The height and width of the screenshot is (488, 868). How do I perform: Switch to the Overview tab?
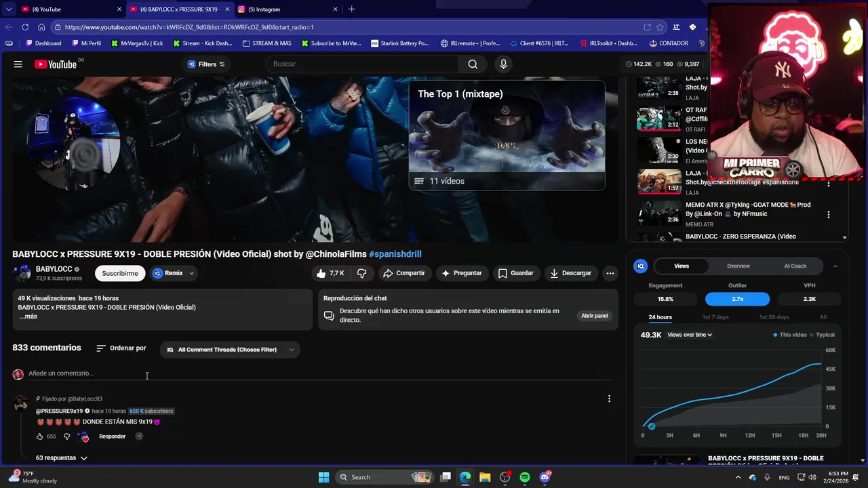[x=738, y=266]
